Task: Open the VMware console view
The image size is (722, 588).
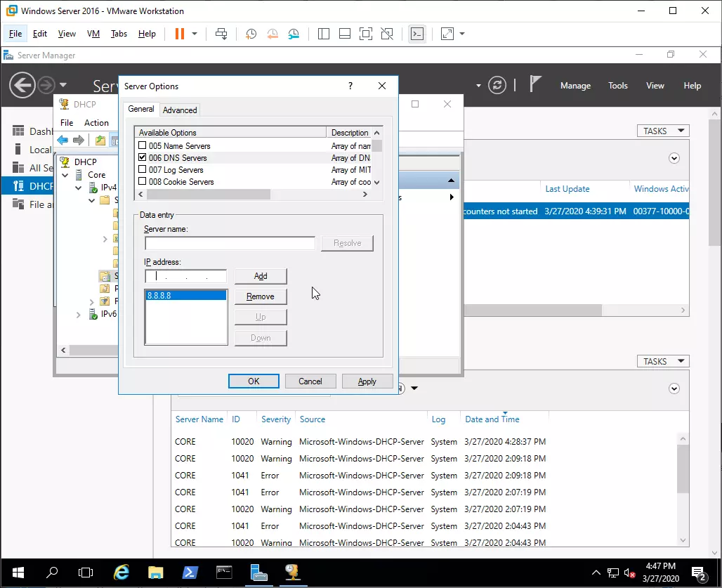Action: point(417,34)
